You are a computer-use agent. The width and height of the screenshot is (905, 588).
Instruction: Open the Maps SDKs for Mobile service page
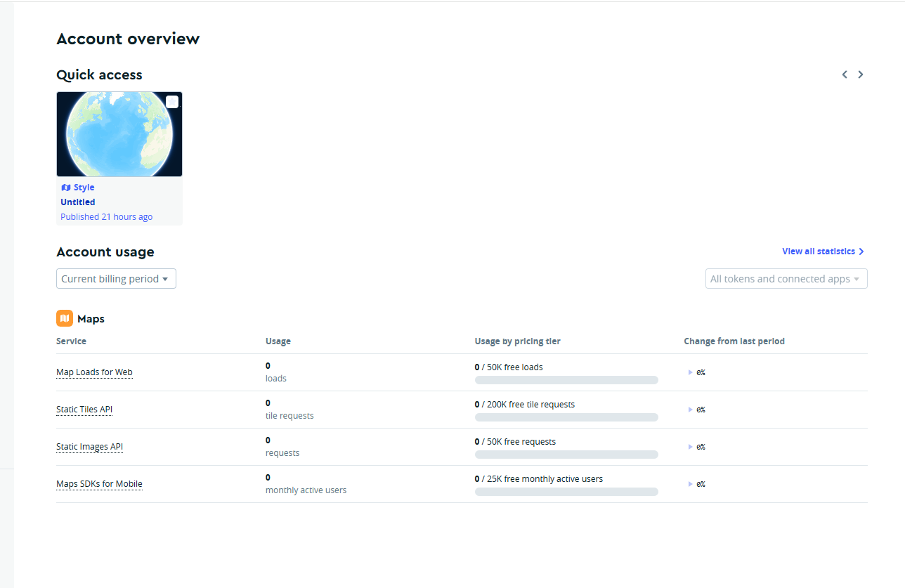[99, 483]
